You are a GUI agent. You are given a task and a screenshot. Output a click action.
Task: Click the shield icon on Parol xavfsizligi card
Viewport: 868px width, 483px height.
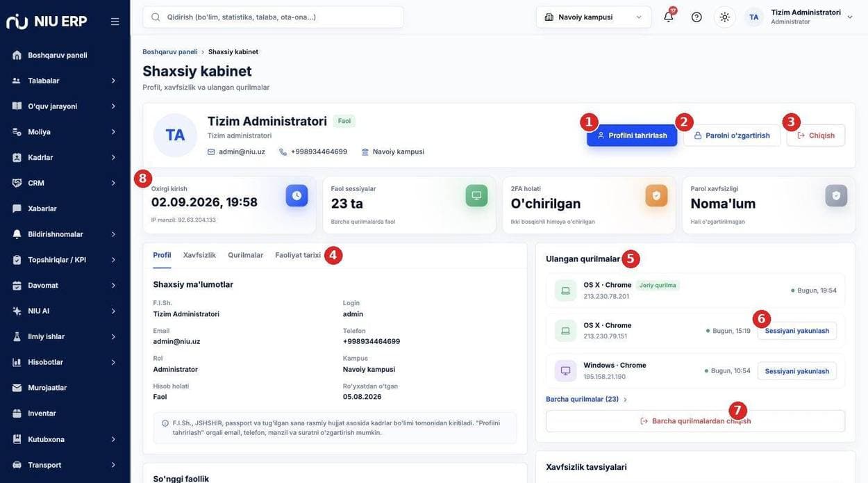[836, 195]
